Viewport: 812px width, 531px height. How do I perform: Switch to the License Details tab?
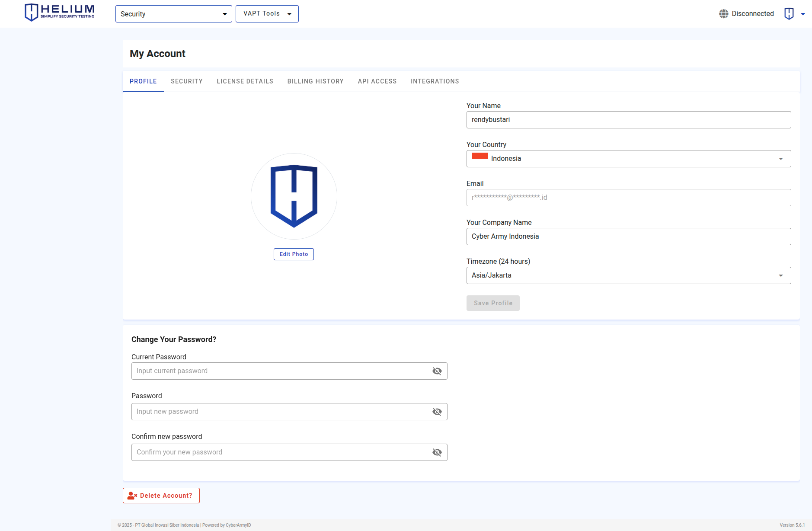[245, 81]
